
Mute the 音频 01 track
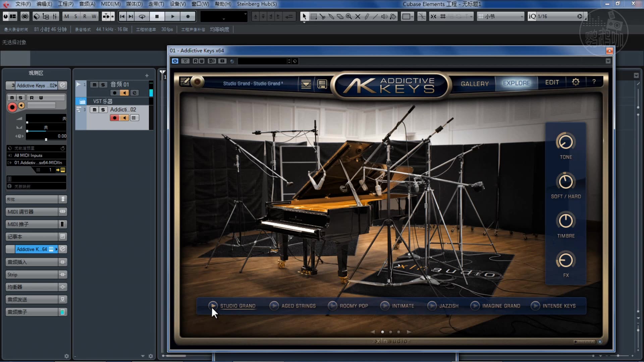(x=95, y=85)
